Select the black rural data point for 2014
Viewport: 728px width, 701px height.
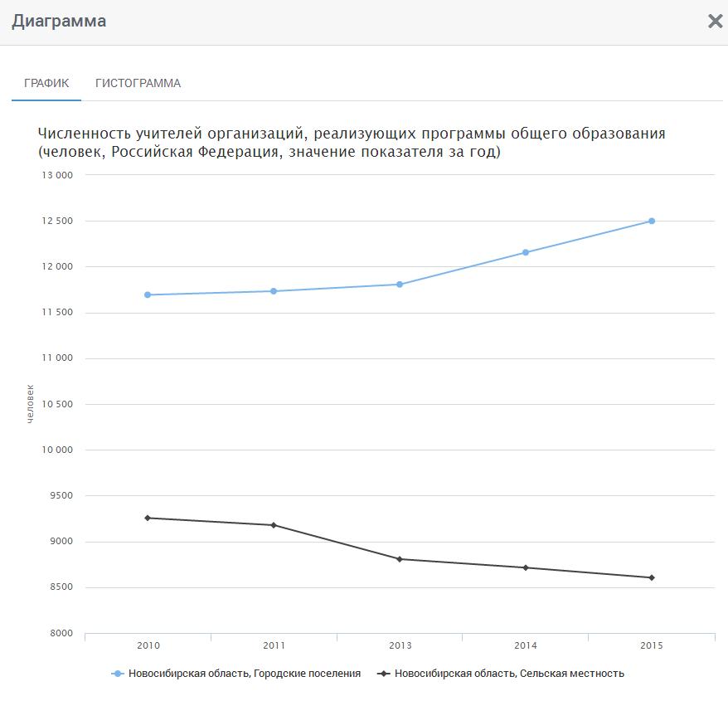(526, 567)
